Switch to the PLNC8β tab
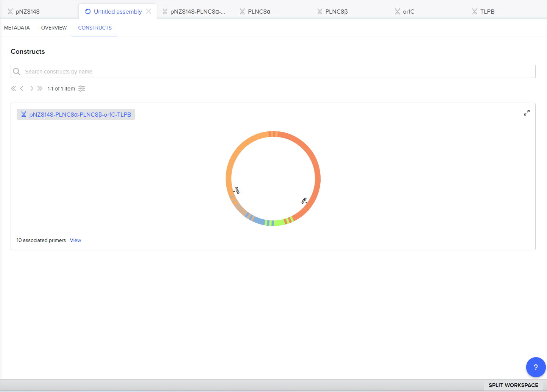Image resolution: width=547 pixels, height=392 pixels. pos(336,11)
